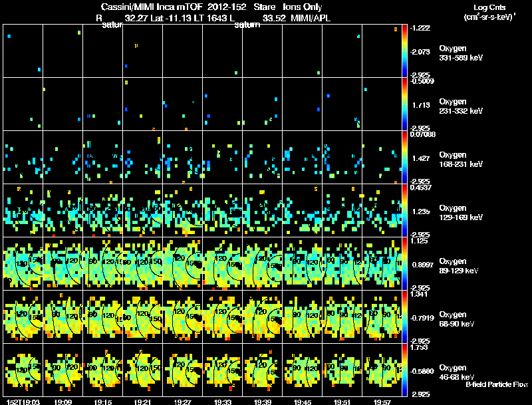Click the 19:39 time label

262,402
